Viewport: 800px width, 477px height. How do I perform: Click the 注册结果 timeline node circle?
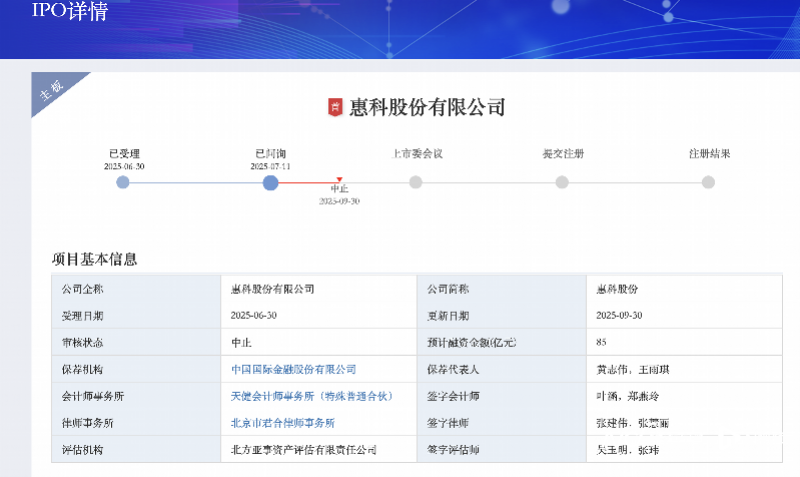[x=708, y=182]
